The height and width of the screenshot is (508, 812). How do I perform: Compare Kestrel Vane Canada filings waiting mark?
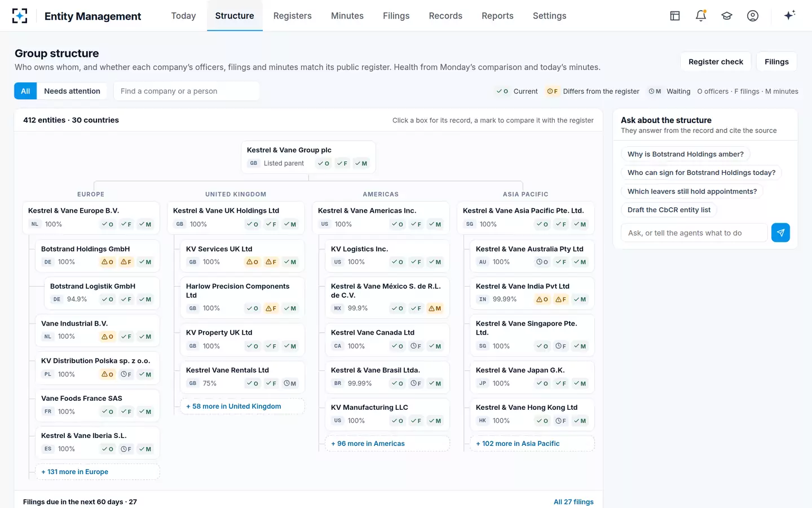tap(416, 346)
